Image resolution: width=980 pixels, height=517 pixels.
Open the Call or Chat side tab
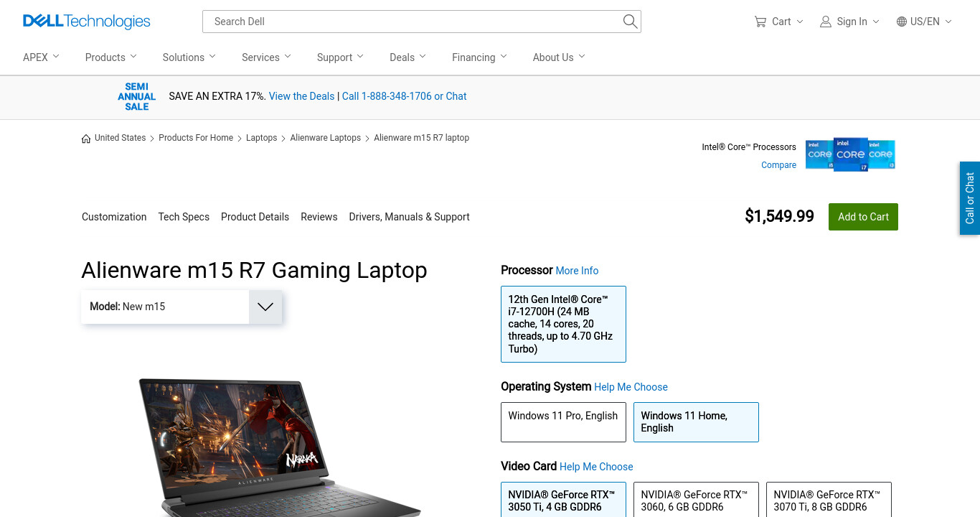click(x=970, y=198)
